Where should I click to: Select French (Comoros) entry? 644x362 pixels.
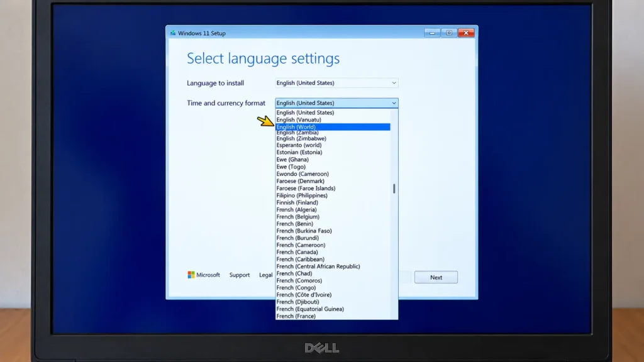click(x=333, y=281)
